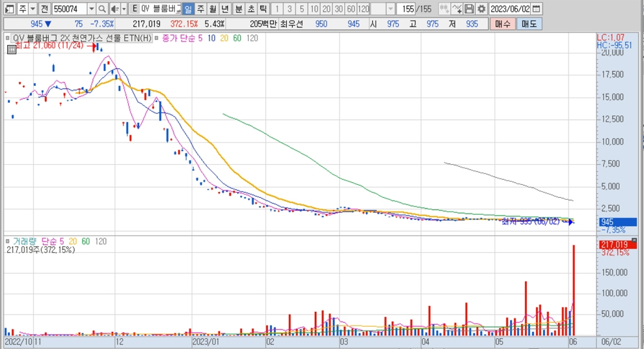Screen dimensions: 644x349
Task: Select the 년 (yearly) period tab
Action: 225,8
